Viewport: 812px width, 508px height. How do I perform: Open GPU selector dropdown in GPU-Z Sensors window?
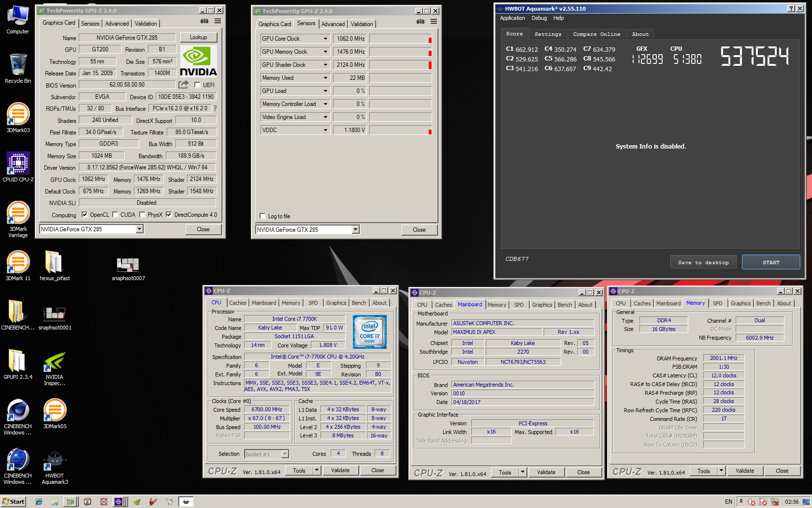[x=356, y=230]
